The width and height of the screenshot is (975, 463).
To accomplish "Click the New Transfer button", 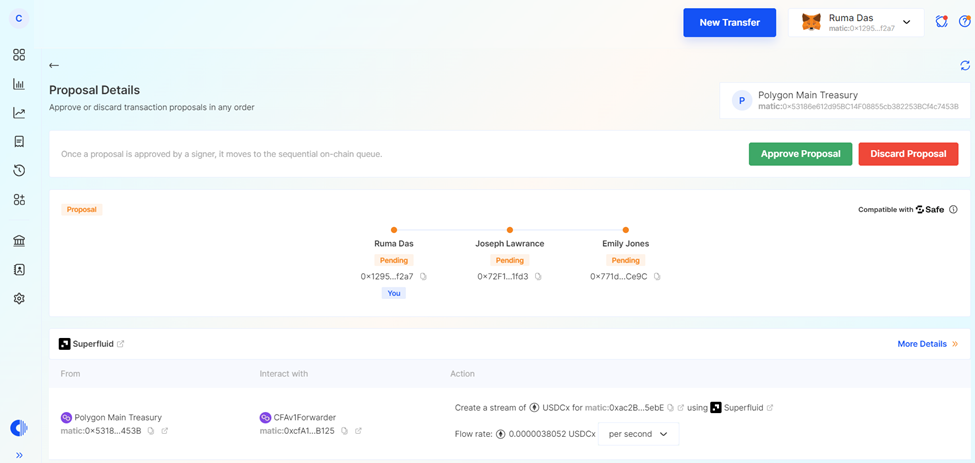I will pos(729,22).
